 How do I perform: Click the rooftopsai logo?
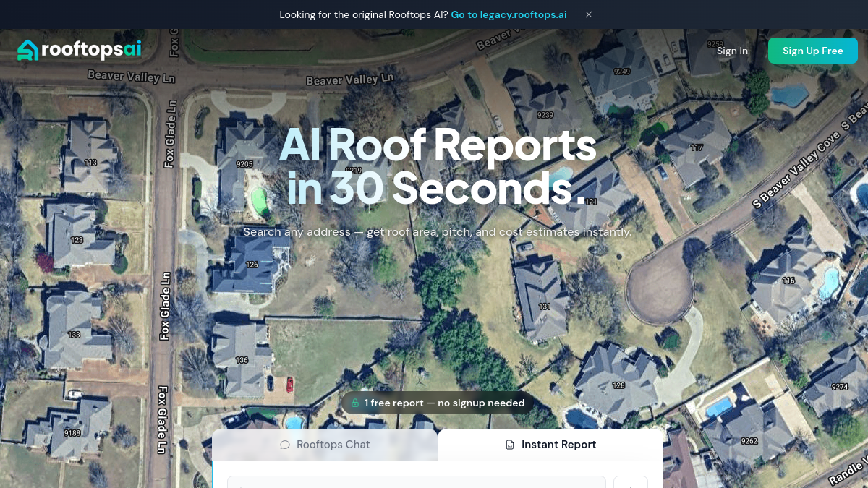click(80, 50)
